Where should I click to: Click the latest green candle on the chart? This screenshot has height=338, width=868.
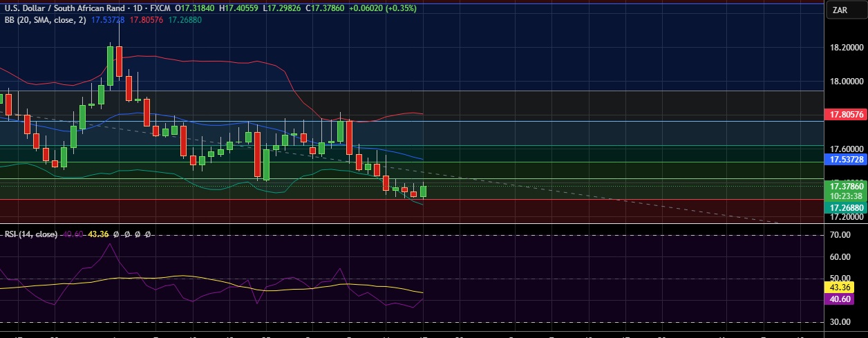423,191
